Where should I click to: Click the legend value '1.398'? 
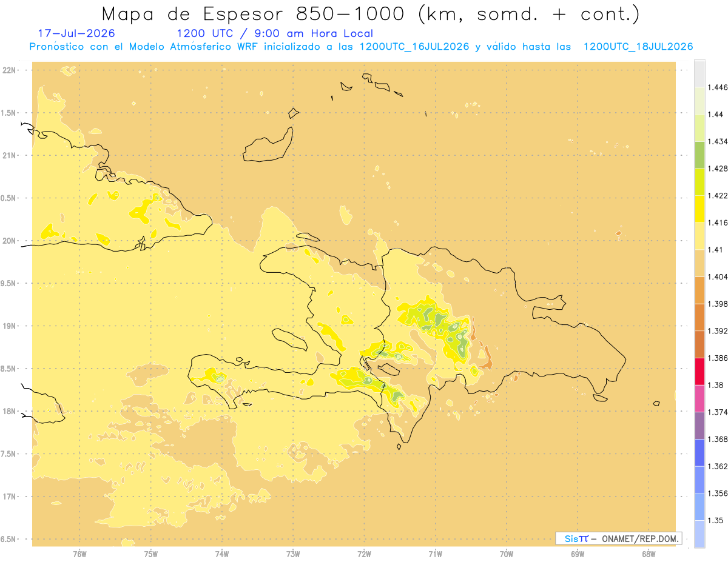pyautogui.click(x=719, y=304)
